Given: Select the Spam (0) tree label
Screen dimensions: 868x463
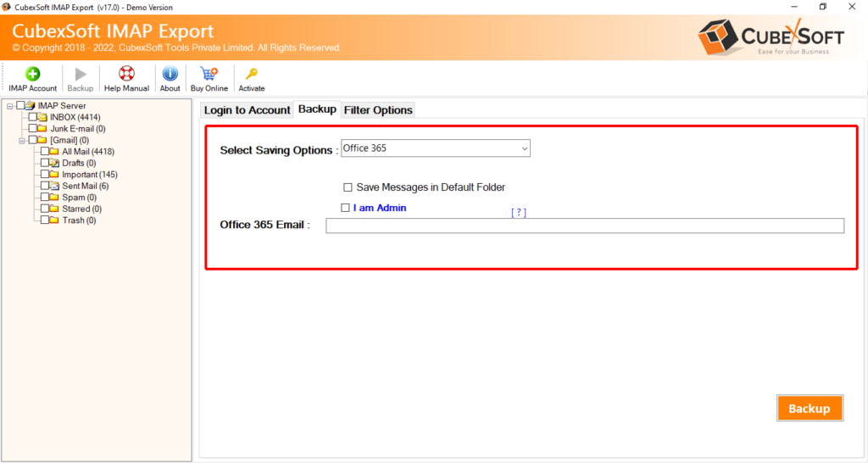Looking at the screenshot, I should 79,198.
